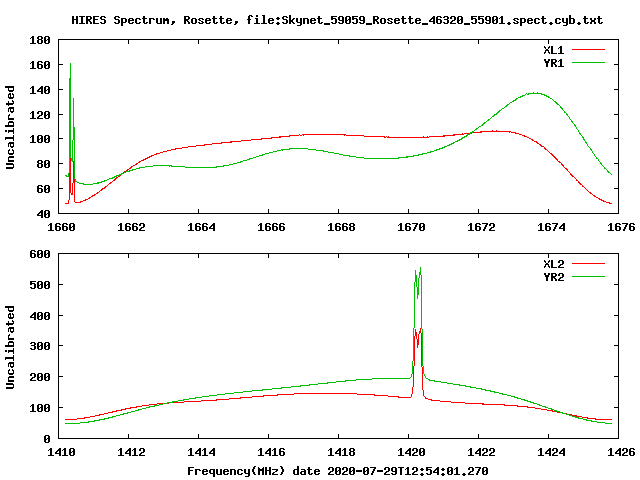
Task: Click the bottom plot Uncalibrated axis label
Action: pos(10,347)
